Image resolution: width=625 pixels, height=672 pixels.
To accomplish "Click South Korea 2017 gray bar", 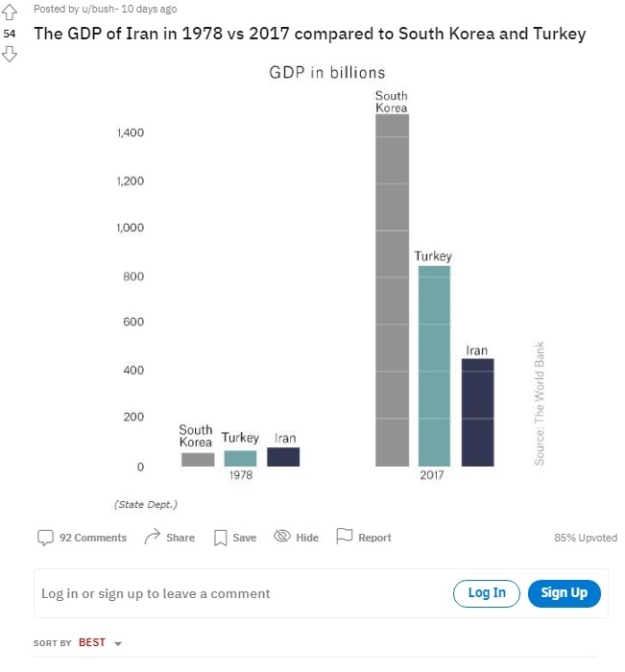I will (392, 288).
